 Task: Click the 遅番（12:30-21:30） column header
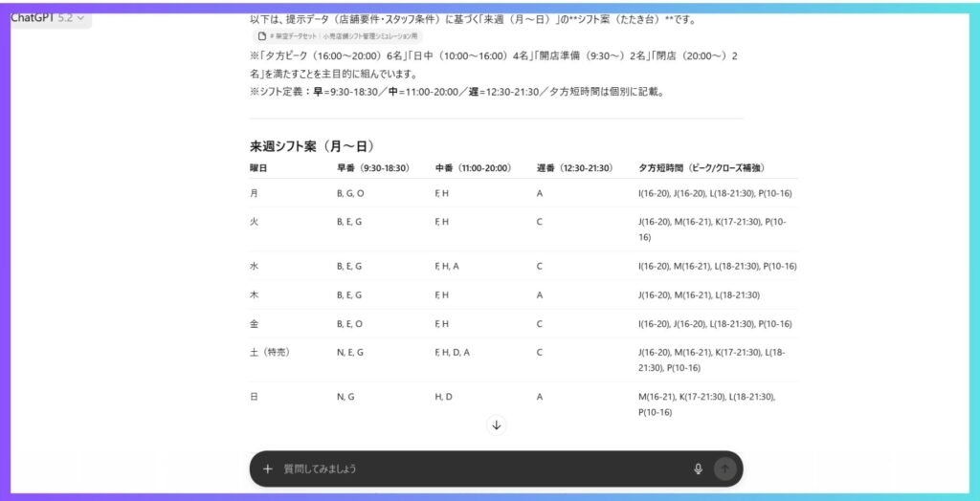tap(574, 167)
